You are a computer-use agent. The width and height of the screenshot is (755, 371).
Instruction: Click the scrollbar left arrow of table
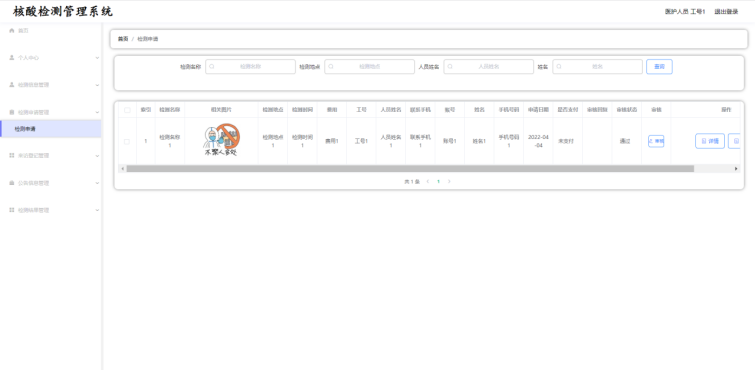(123, 169)
